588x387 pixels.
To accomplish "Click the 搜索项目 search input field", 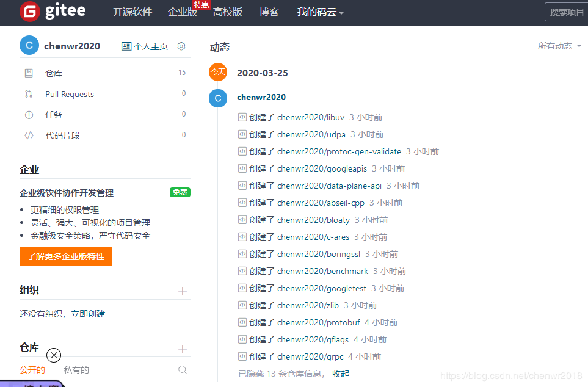I will tap(566, 12).
